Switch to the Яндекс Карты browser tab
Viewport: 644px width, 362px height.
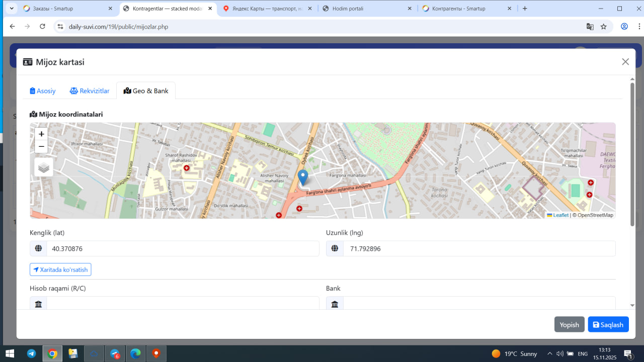point(268,9)
